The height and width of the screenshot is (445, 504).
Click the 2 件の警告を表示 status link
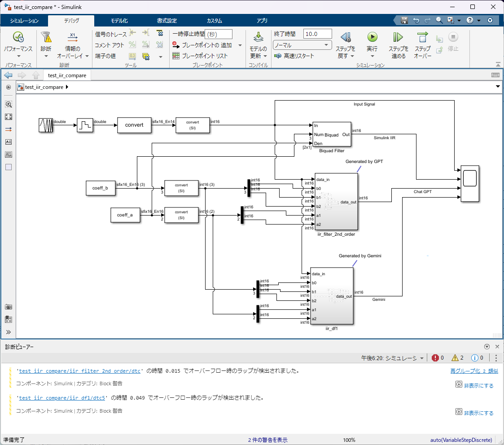pos(268,440)
